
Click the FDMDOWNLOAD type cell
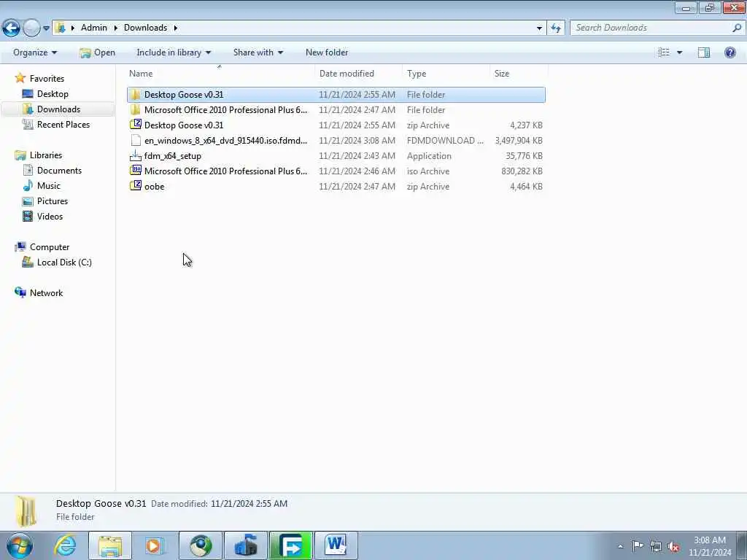pyautogui.click(x=445, y=141)
